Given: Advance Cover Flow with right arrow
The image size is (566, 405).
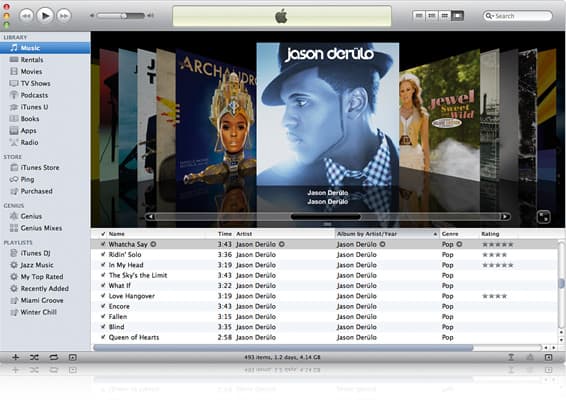Looking at the screenshot, I should 505,217.
